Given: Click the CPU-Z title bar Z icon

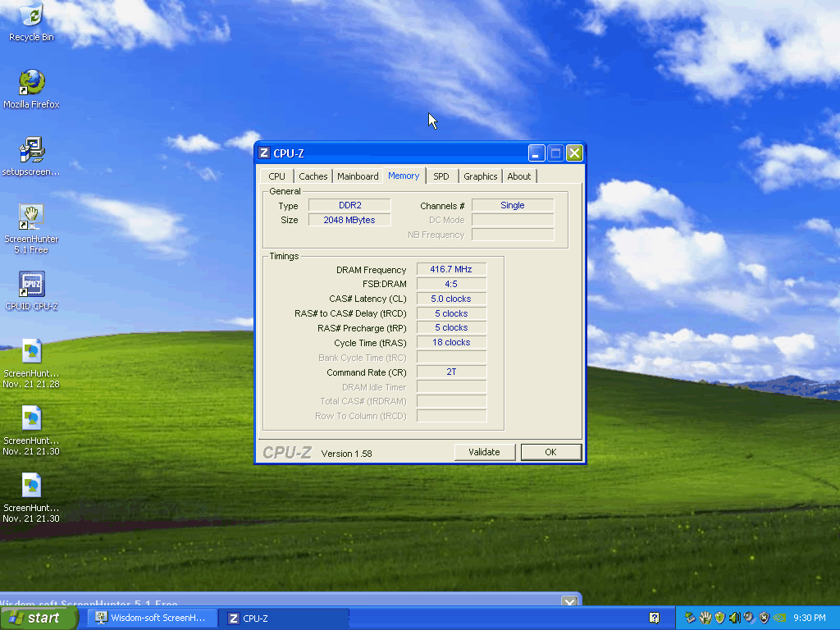Looking at the screenshot, I should pos(264,153).
